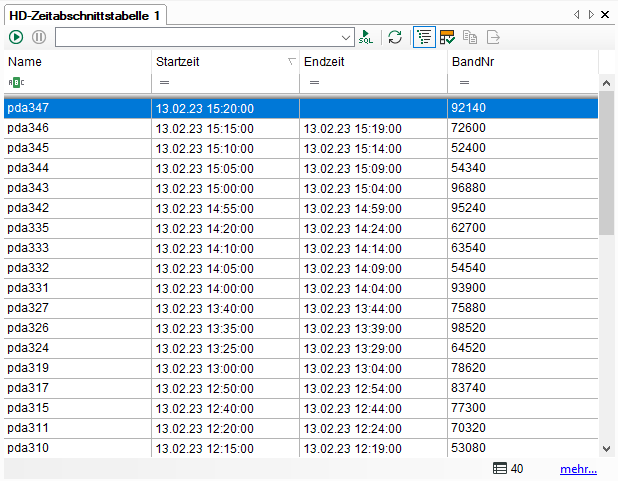The image size is (618, 481).
Task: Click the Pause button in toolbar
Action: pos(39,37)
